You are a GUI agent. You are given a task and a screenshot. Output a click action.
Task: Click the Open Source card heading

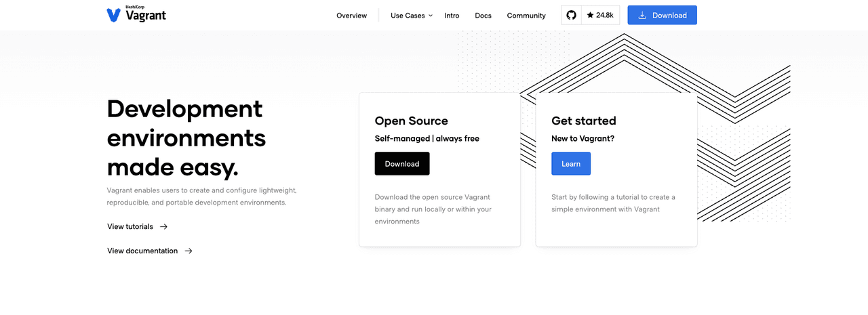tap(411, 121)
